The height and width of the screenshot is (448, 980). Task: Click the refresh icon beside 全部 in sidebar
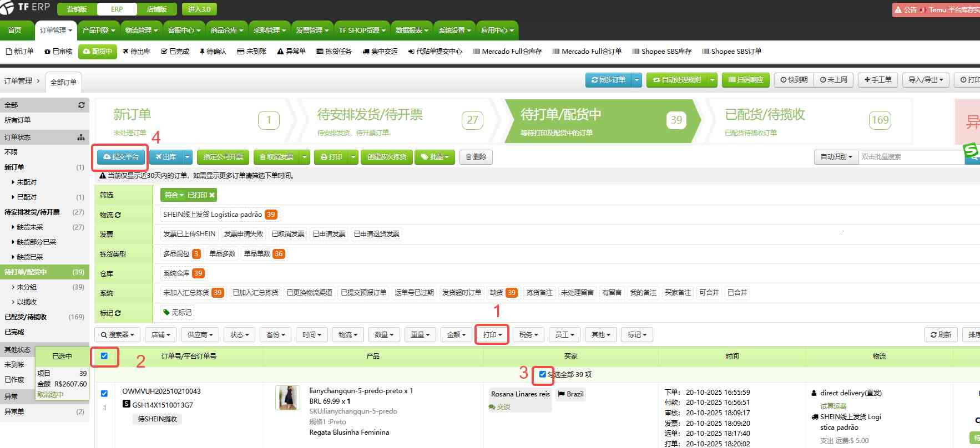click(x=82, y=105)
